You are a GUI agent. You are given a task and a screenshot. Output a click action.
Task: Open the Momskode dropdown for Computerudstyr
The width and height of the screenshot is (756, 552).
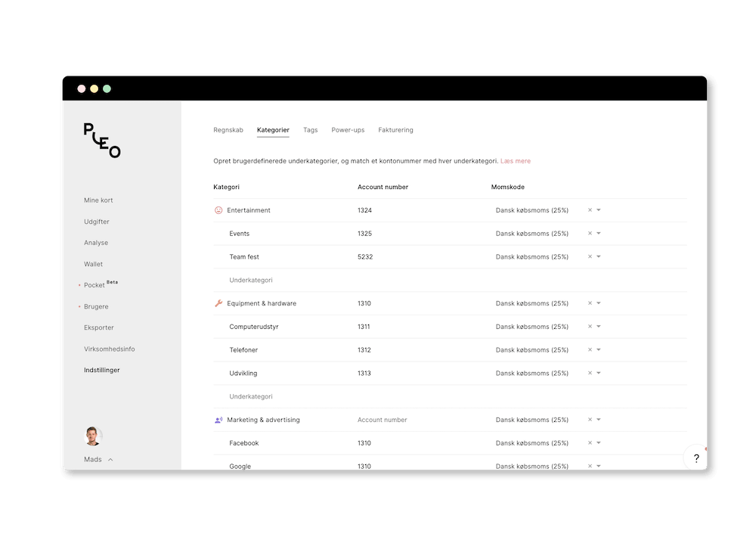pyautogui.click(x=599, y=327)
